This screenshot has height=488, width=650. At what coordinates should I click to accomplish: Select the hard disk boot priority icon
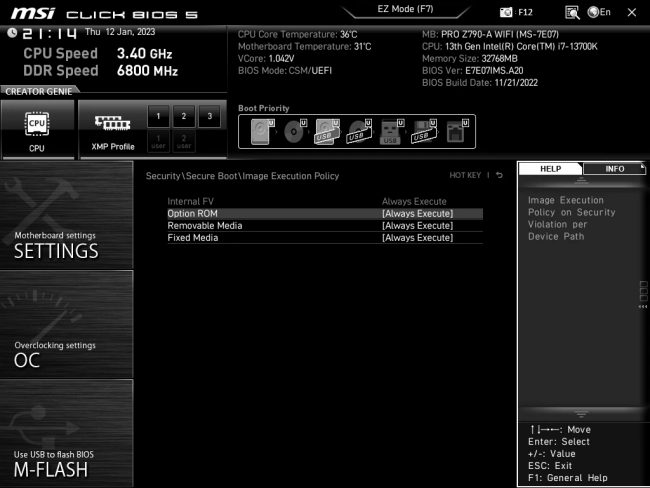262,131
